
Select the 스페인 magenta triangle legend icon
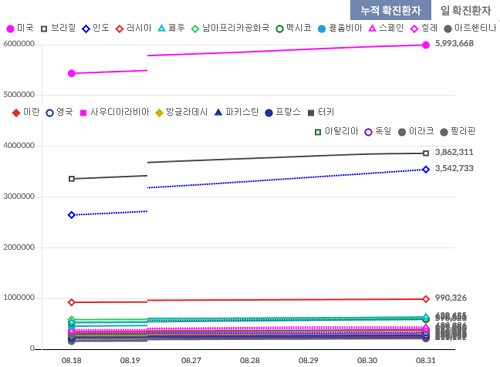(x=372, y=28)
